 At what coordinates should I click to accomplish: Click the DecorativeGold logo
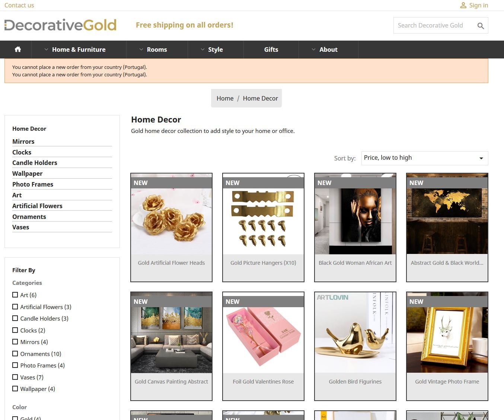60,25
